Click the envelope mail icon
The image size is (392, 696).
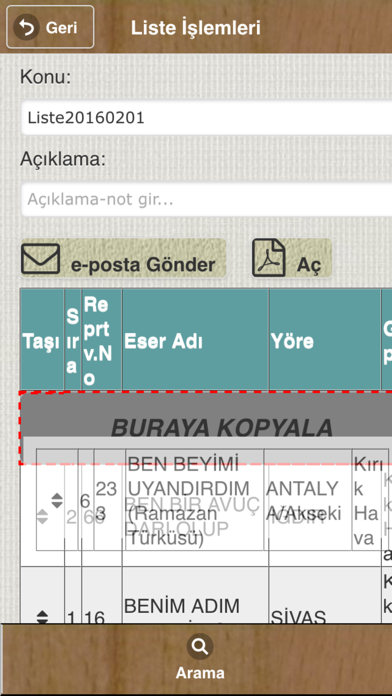pos(40,259)
